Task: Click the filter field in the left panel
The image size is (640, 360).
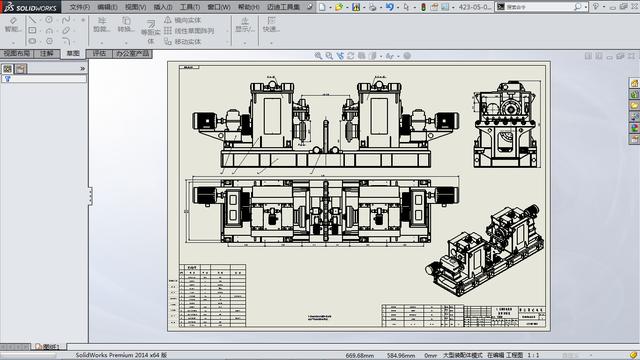Action: click(44, 79)
